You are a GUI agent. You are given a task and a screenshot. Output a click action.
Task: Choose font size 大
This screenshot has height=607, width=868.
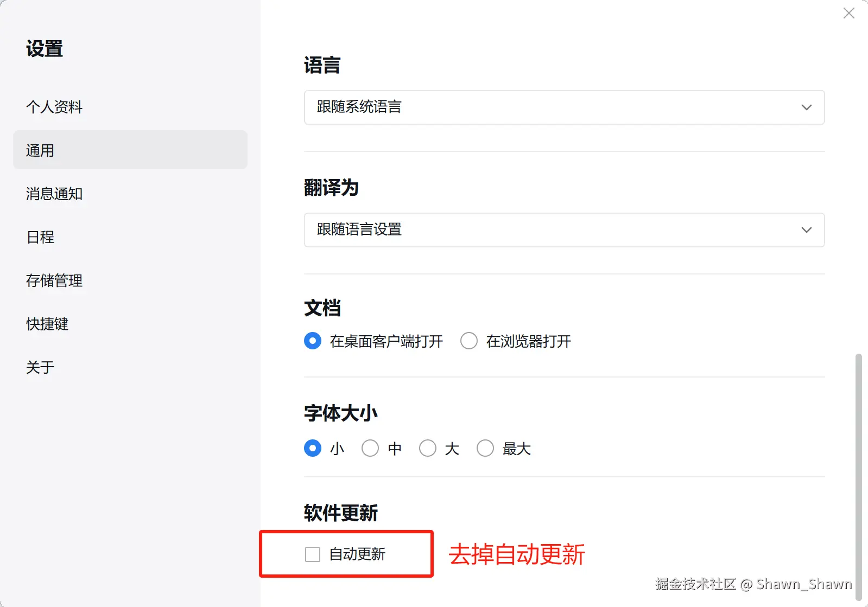pos(428,449)
